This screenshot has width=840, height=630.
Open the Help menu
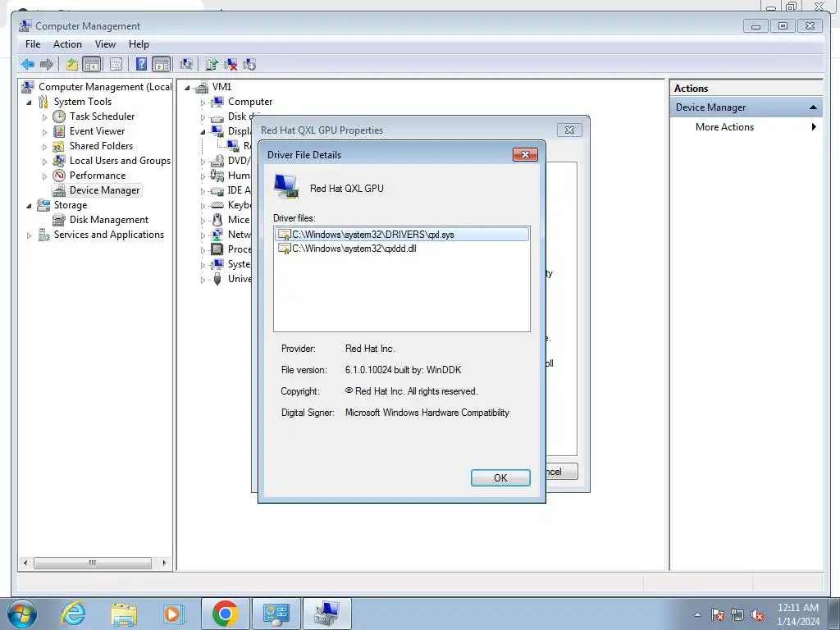[x=139, y=44]
